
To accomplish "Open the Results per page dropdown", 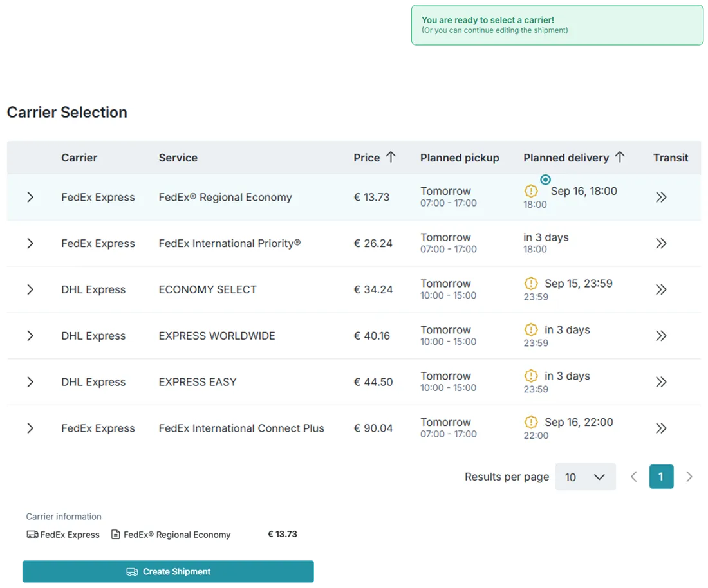I will (585, 477).
